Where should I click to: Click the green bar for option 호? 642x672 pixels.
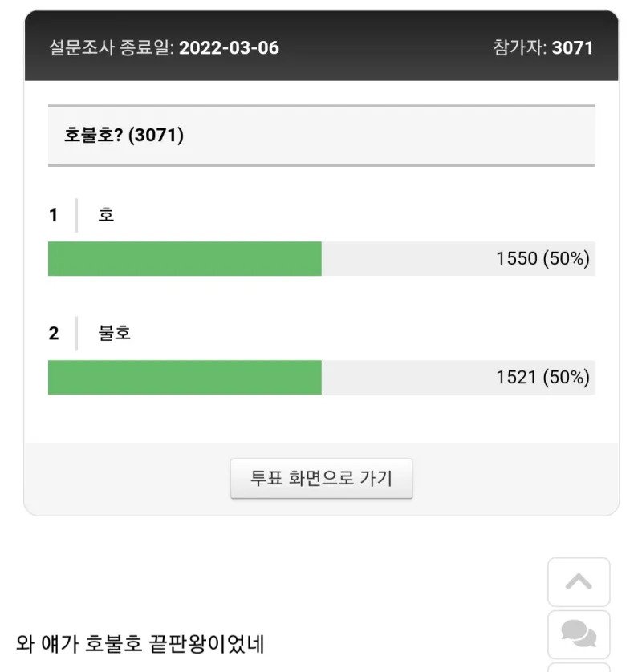click(185, 259)
